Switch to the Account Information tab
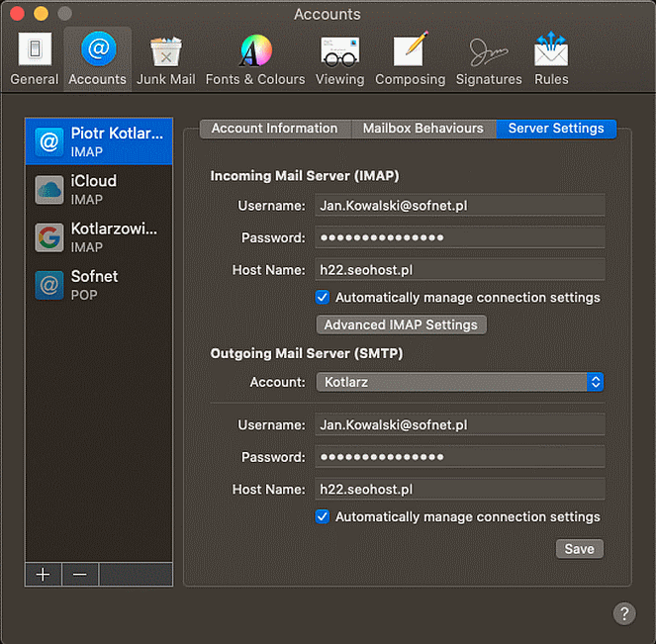 point(274,129)
